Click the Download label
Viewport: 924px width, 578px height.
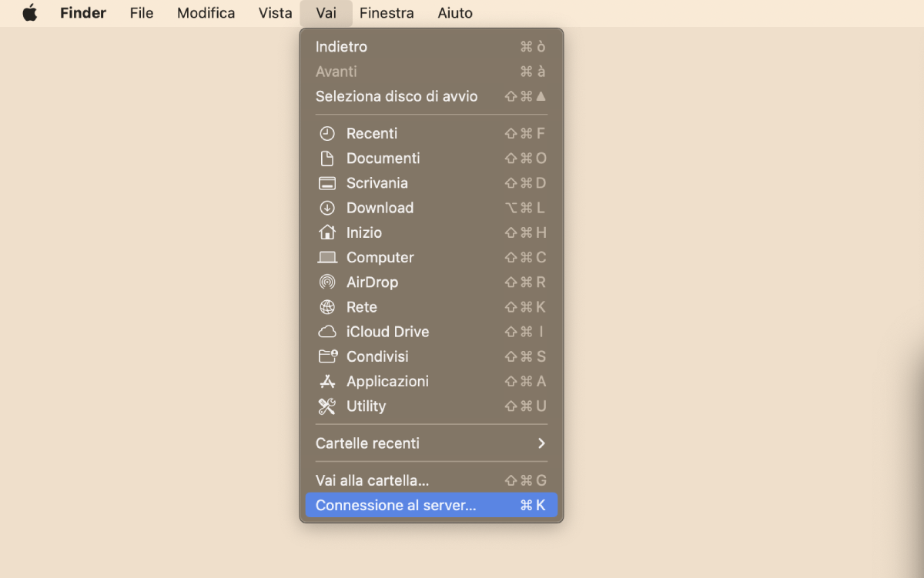380,208
